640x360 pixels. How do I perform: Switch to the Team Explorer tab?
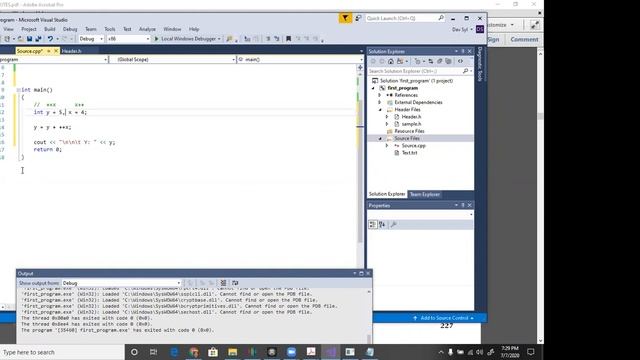point(424,194)
